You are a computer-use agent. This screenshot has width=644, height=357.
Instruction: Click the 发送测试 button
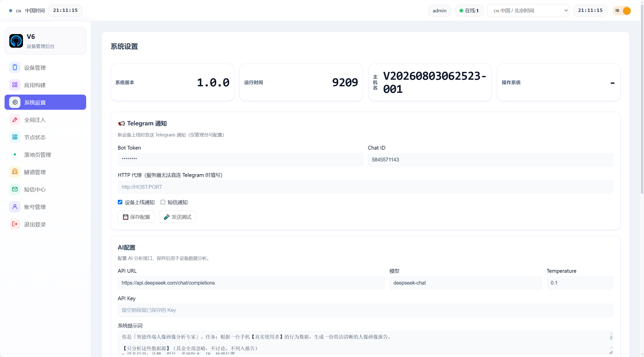(x=177, y=217)
